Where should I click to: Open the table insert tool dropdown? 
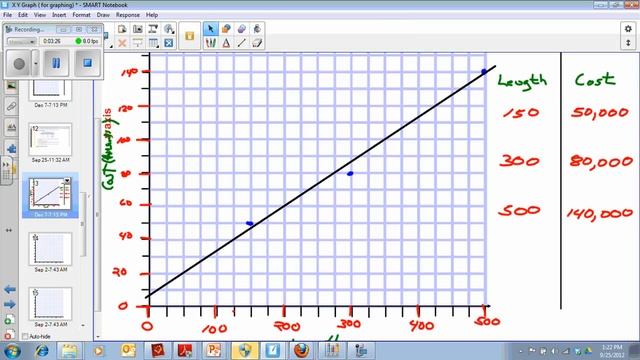tap(153, 43)
